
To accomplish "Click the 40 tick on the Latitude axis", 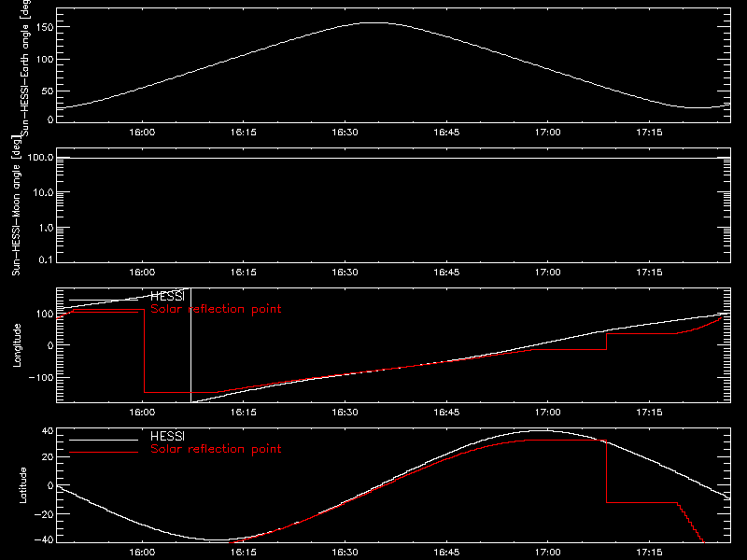I will [48, 431].
